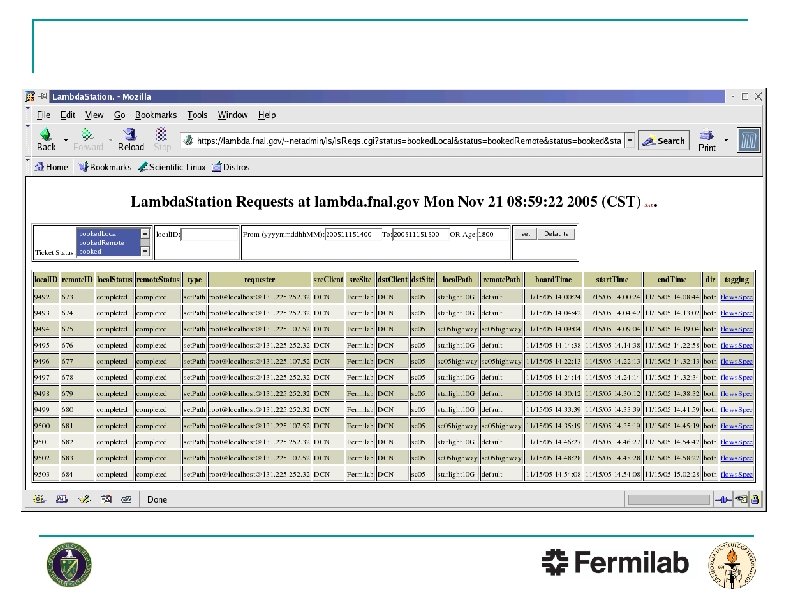Select booked option in Ticket Status list
Image resolution: width=794 pixels, height=595 pixels.
coord(108,251)
